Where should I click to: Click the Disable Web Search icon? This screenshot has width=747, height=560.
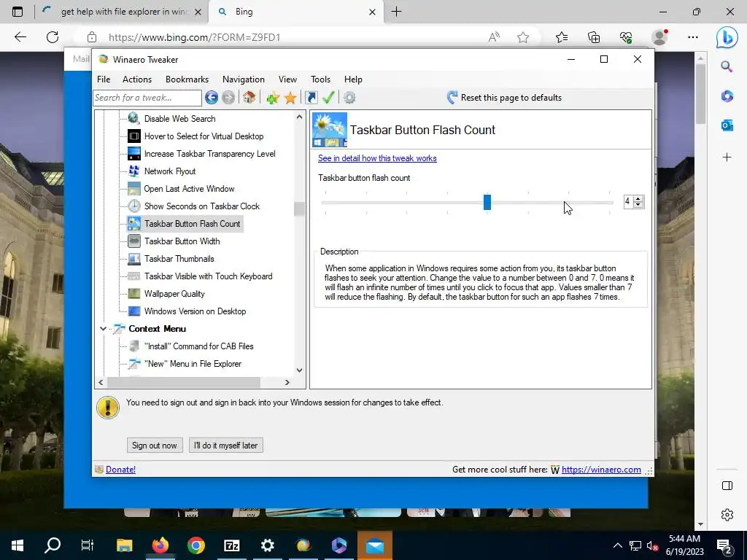[134, 119]
